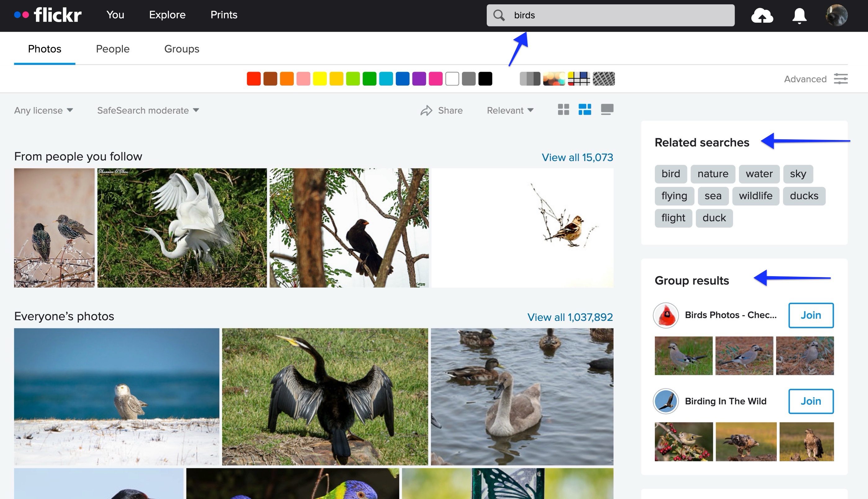868x499 pixels.
Task: Switch to the Groups tab
Action: (x=181, y=49)
